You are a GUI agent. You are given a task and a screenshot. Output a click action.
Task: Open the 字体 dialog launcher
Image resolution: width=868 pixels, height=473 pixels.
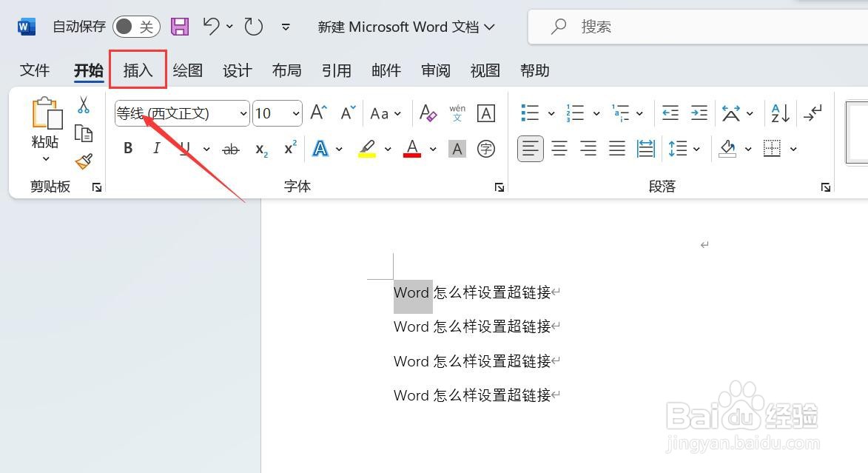point(499,187)
